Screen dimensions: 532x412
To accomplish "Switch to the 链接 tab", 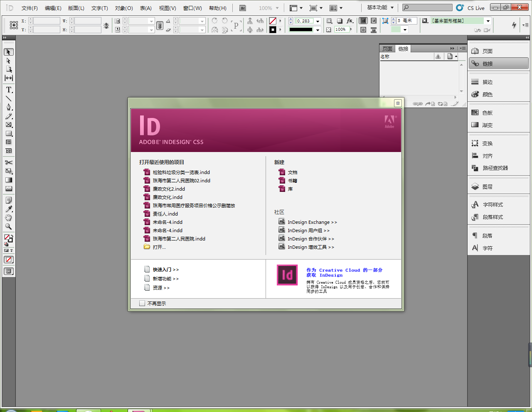I will [x=403, y=49].
